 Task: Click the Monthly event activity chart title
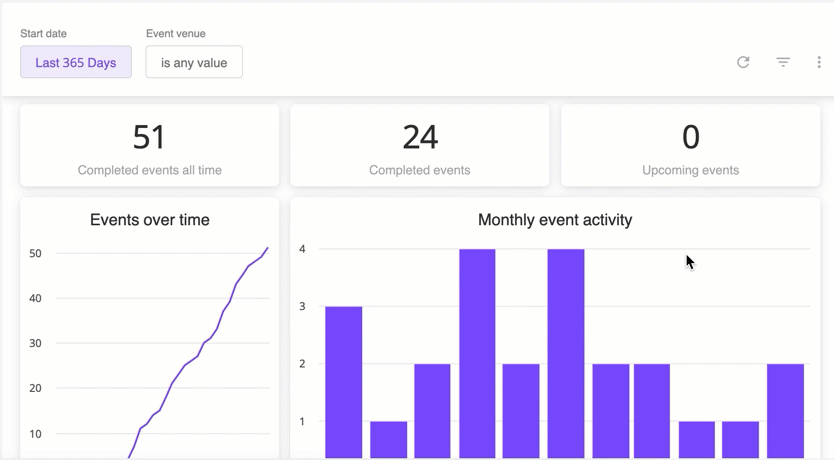[x=555, y=220]
